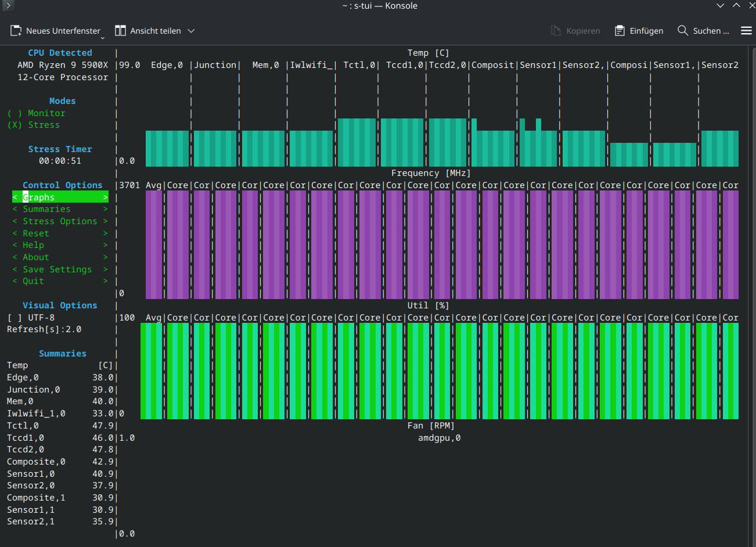Click the Sensor1,1 summary row
Screen dimensions: 756x547
tap(60, 510)
